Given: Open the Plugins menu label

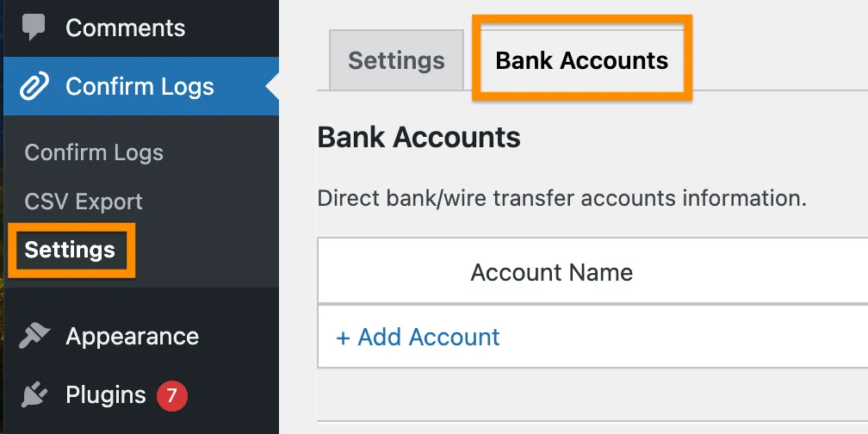Looking at the screenshot, I should [x=106, y=395].
